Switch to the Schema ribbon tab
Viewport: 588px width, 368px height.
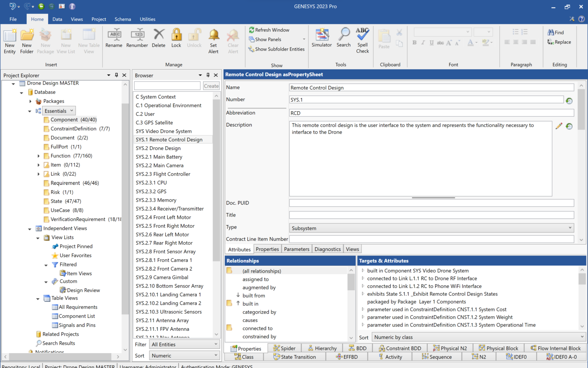pyautogui.click(x=122, y=19)
